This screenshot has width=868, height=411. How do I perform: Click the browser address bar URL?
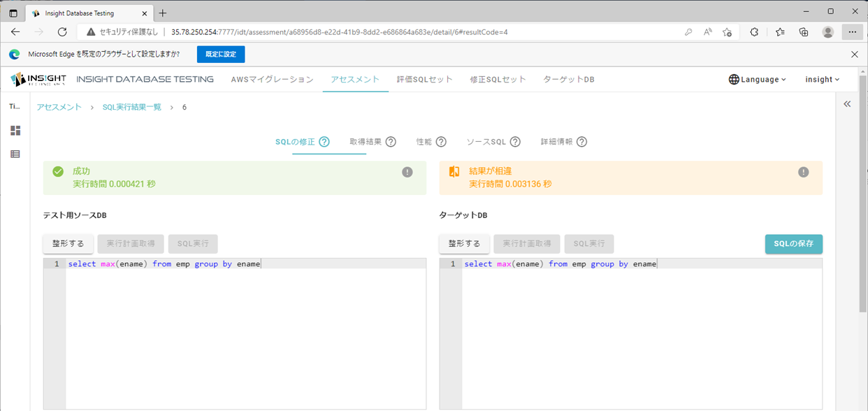pos(340,32)
